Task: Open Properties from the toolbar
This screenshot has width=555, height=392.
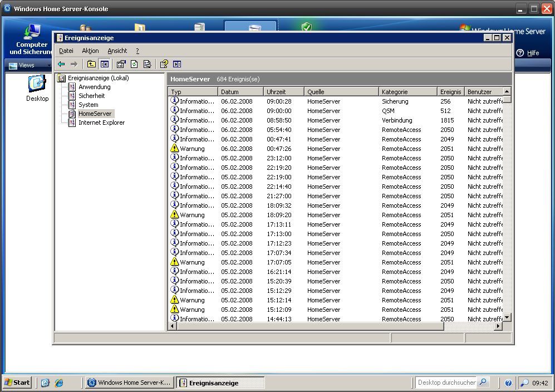Action: click(x=121, y=64)
